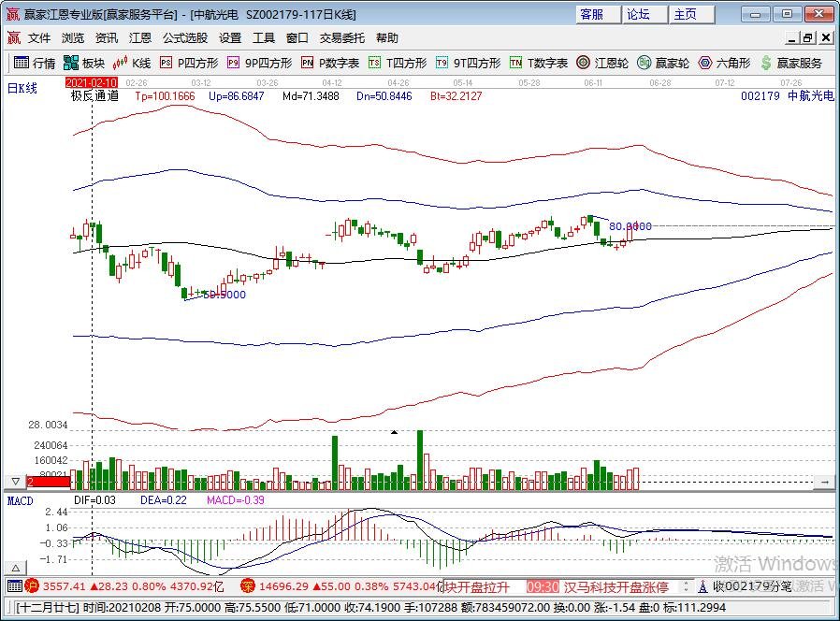Click the 极反通道 indicator name

click(94, 96)
